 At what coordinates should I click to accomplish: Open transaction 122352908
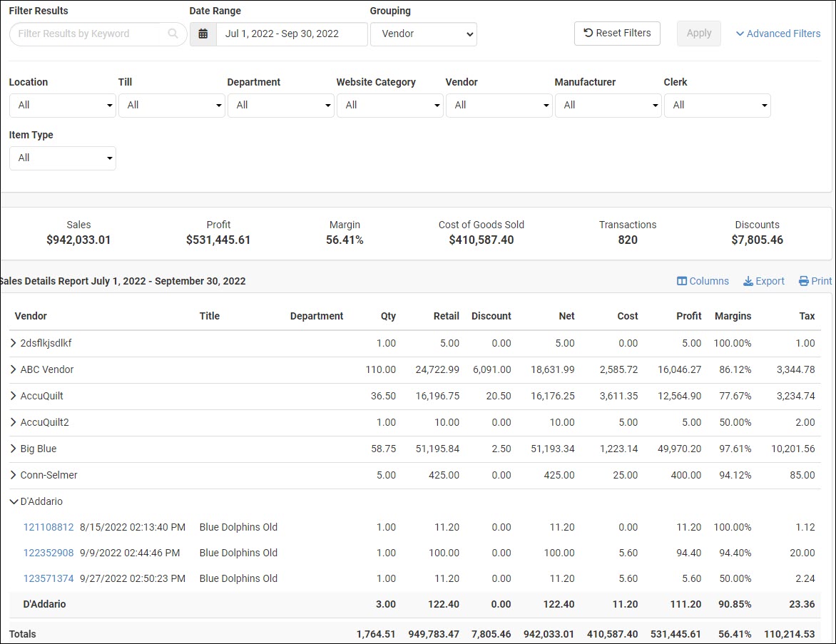49,553
